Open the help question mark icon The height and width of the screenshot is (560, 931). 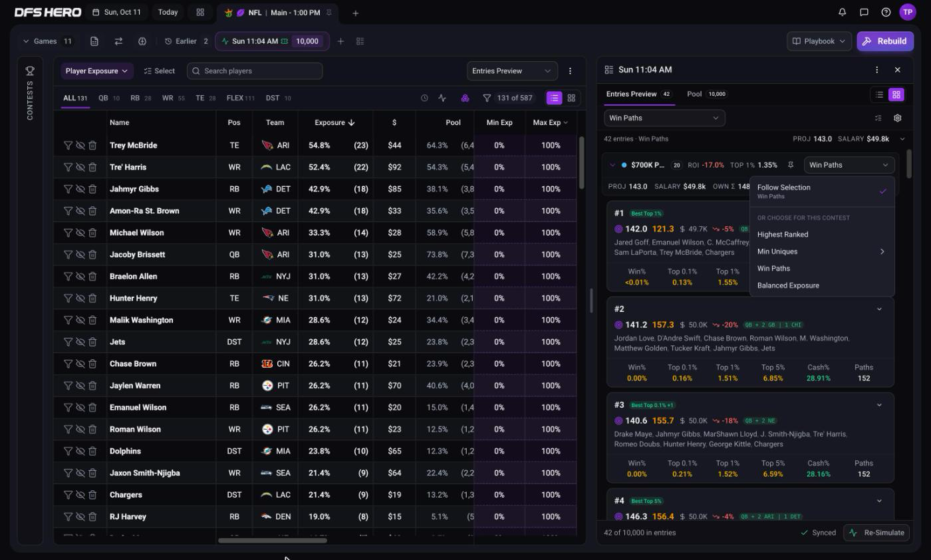point(886,12)
